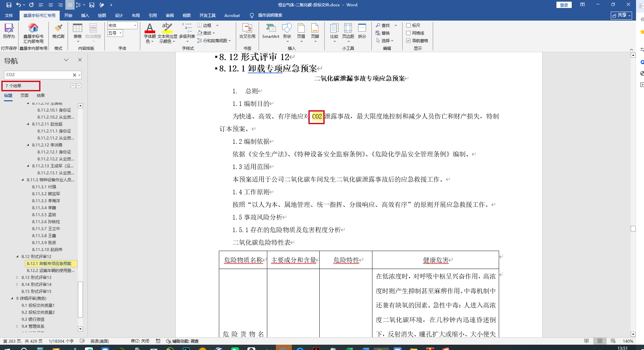
Task: Toggle the 网格线 gridlines checkbox
Action: tap(409, 33)
